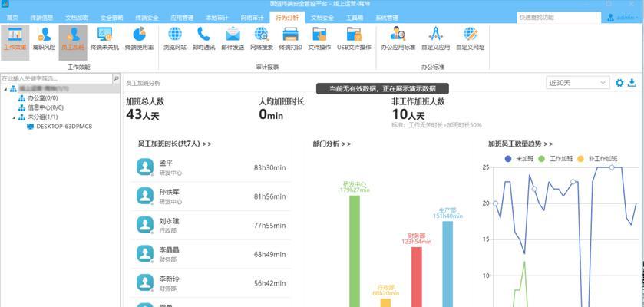
Task: Open the 近30天 time range dropdown
Action: [577, 83]
